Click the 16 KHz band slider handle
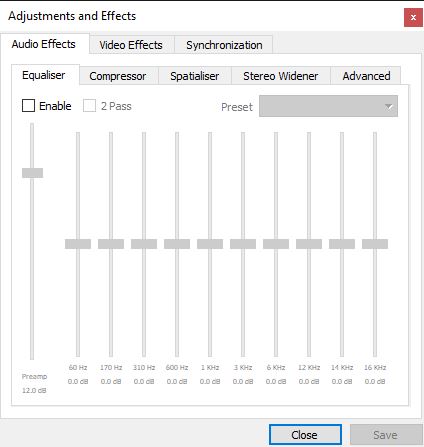Viewport: 424px width, 447px height. click(x=375, y=244)
